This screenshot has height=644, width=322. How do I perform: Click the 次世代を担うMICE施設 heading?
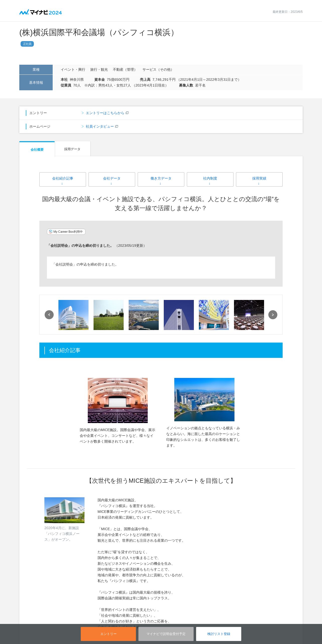tap(161, 481)
